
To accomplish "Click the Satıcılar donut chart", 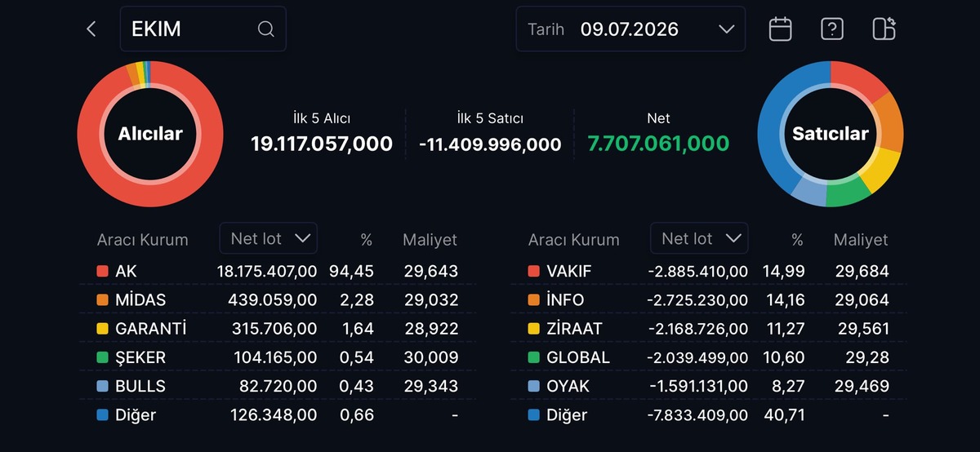I will tap(831, 134).
